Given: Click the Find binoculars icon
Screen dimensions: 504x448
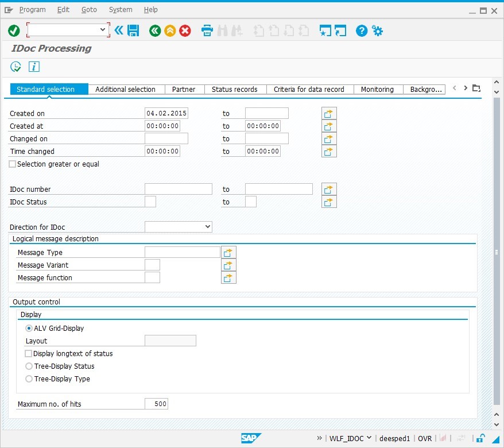Looking at the screenshot, I should pos(223,30).
